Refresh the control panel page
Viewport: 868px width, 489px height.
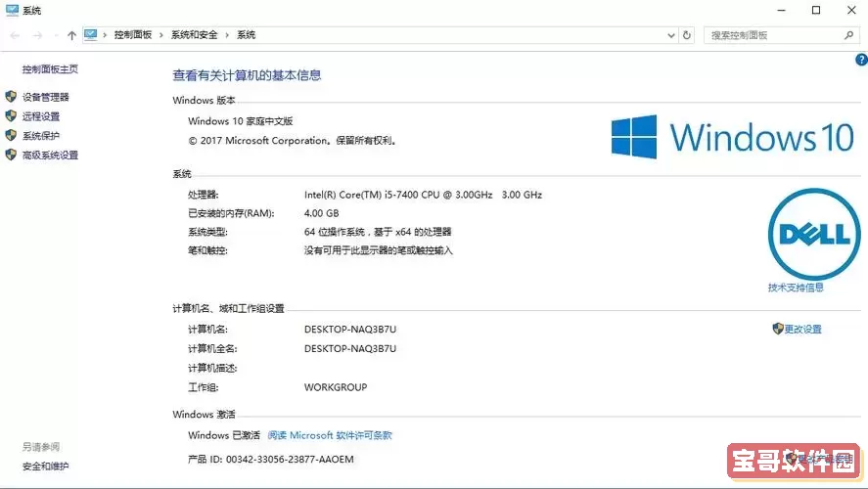pos(686,35)
